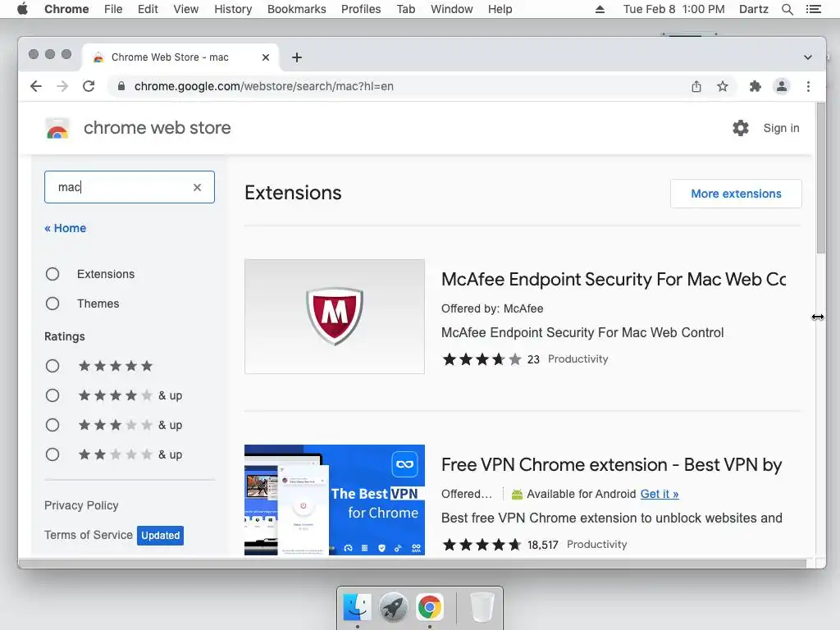
Task: Open the Terms of Service link
Action: [x=89, y=535]
